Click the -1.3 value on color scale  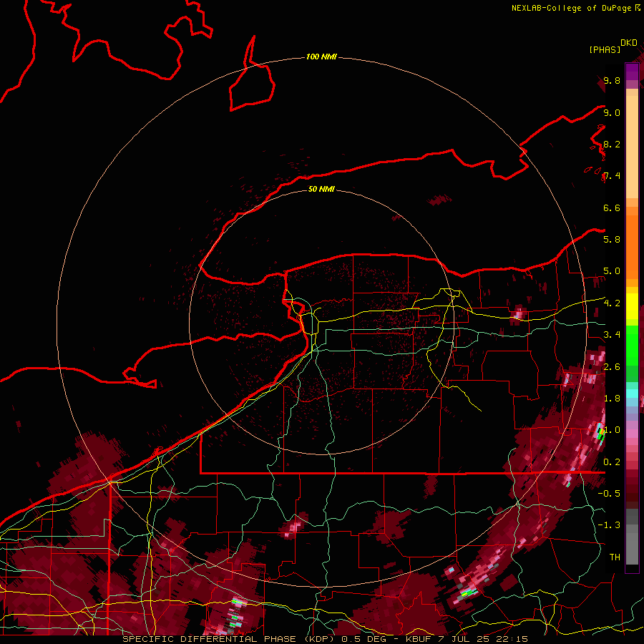click(x=609, y=525)
